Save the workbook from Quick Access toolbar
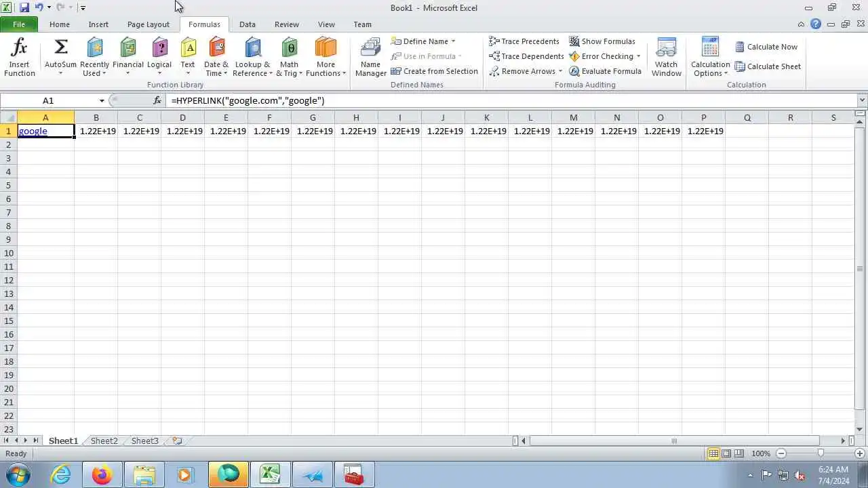 click(x=24, y=7)
